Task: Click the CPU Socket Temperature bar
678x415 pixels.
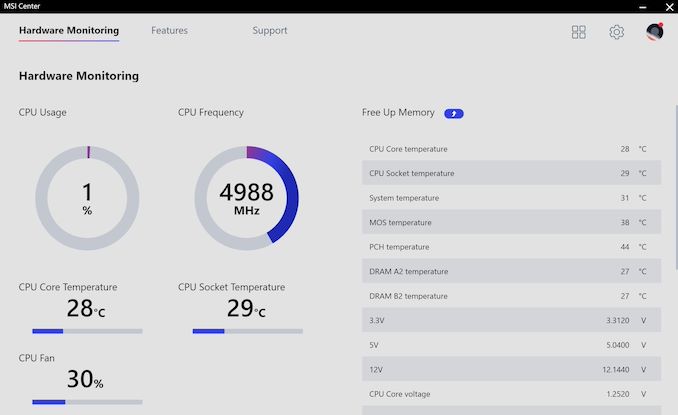Action: tap(247, 331)
